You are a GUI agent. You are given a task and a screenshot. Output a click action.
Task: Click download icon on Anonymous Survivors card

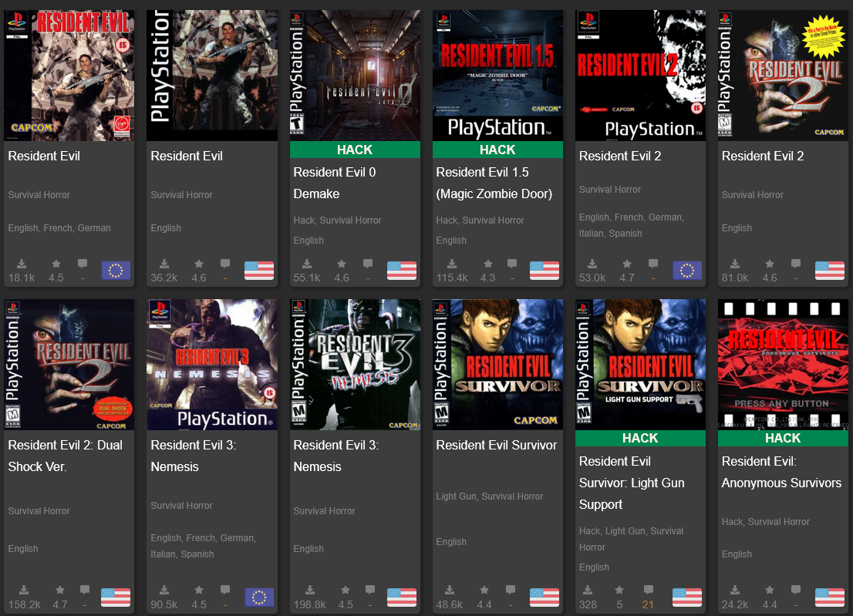click(x=735, y=590)
